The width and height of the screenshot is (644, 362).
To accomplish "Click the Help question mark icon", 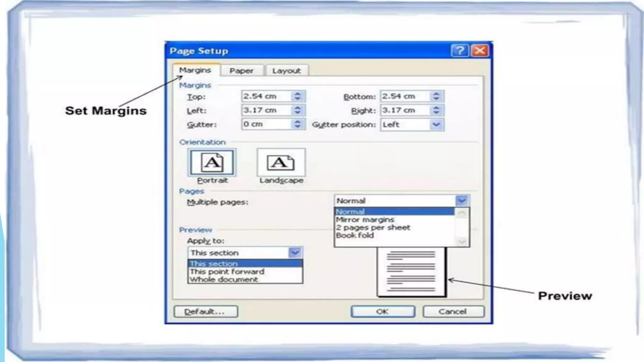I will 459,51.
